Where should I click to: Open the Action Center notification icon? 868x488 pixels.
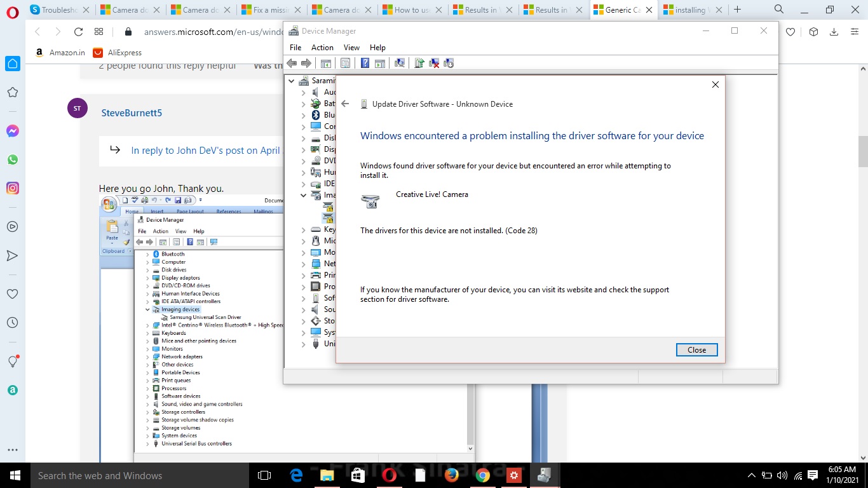tap(813, 475)
